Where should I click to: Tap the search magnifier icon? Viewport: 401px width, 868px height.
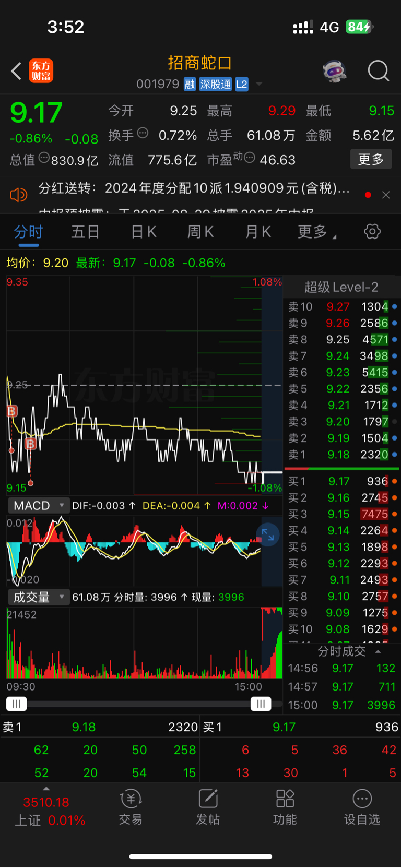379,71
